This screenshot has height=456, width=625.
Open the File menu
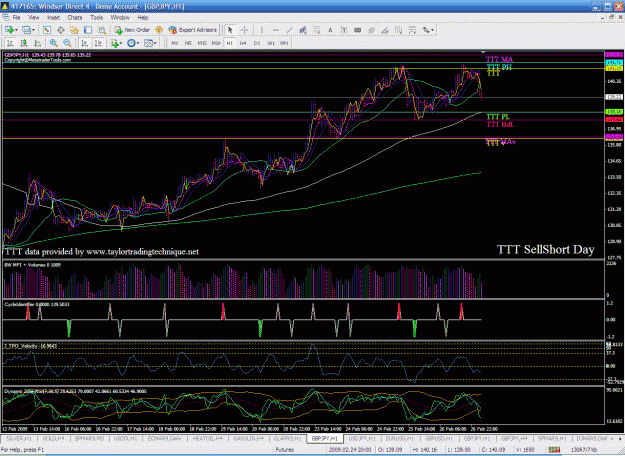coord(16,18)
